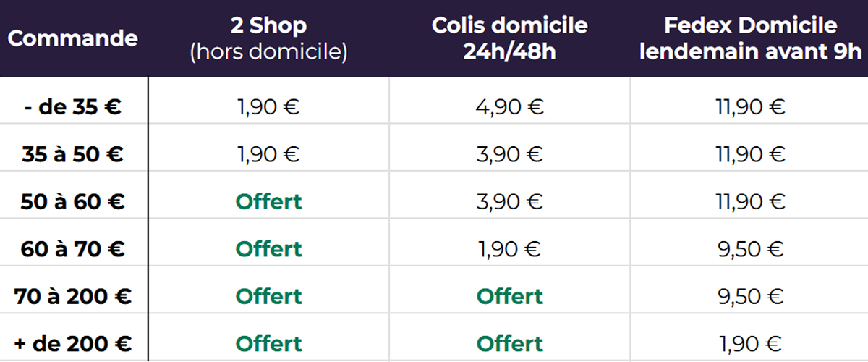
Task: Select the '50 à 60 €' row label
Action: [72, 201]
